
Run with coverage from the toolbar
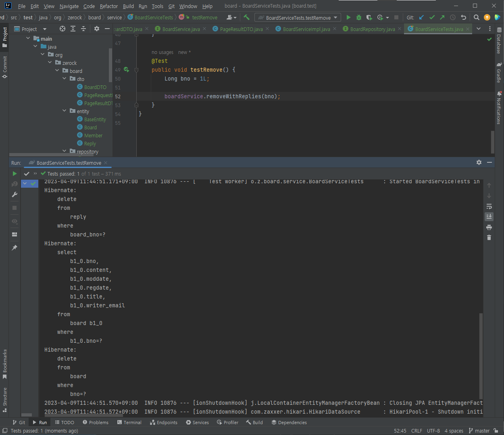coord(369,17)
